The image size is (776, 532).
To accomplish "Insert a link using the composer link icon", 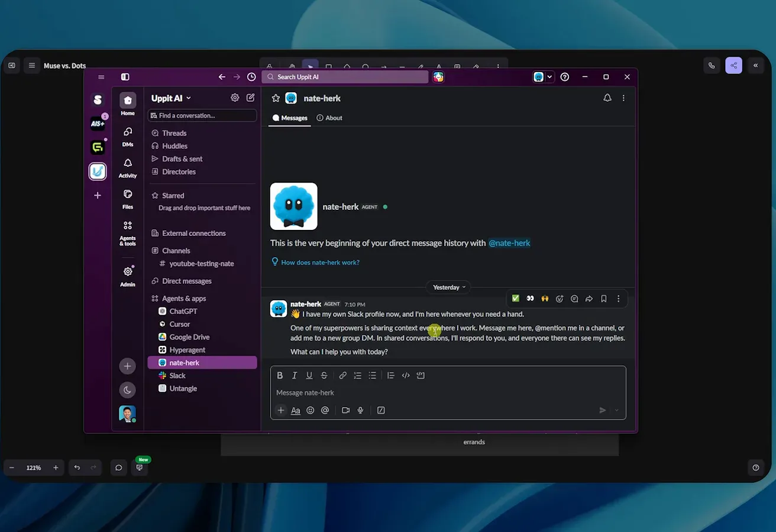I will 342,375.
